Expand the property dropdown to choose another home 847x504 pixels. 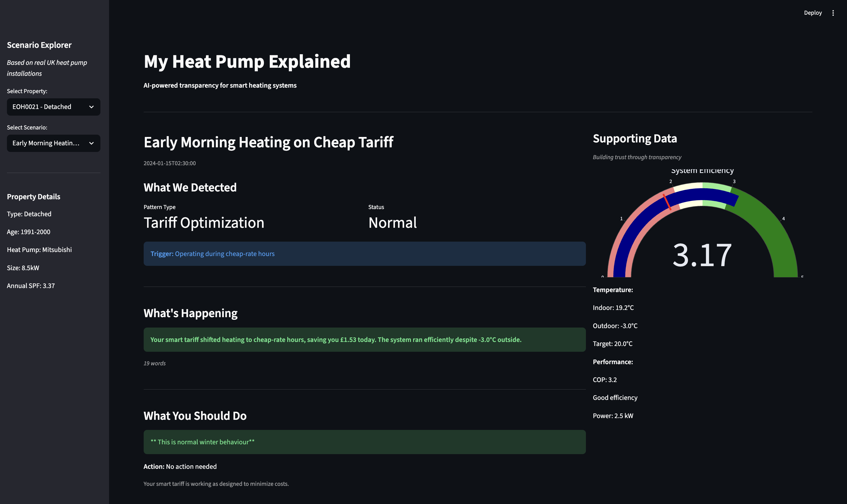tap(53, 107)
